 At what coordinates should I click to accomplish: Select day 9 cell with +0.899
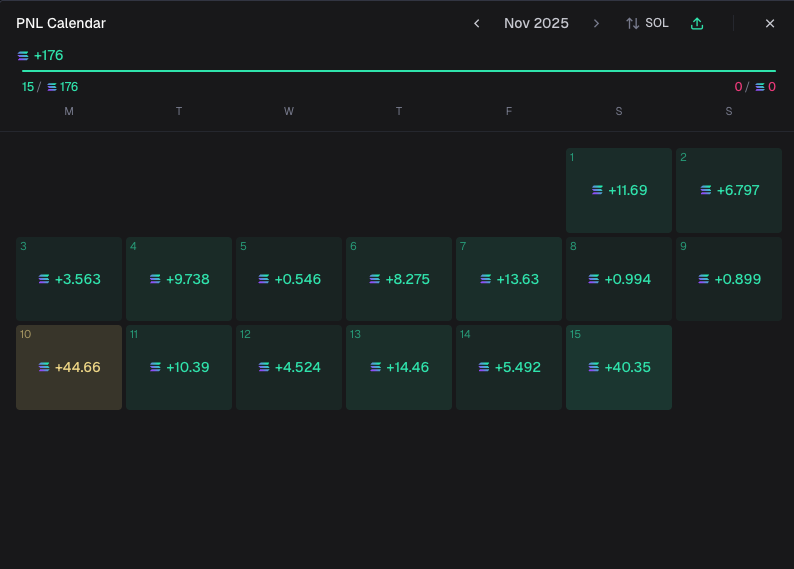tap(729, 279)
